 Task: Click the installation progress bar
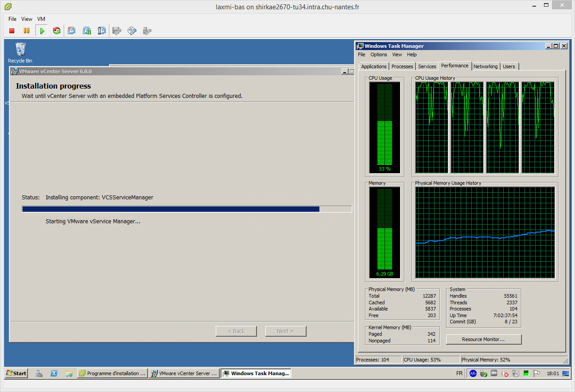(187, 209)
